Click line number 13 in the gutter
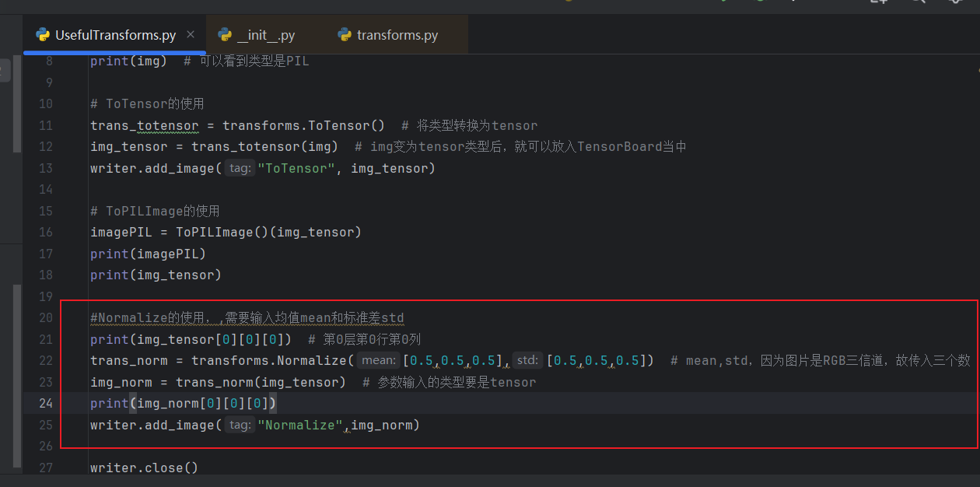 click(45, 168)
